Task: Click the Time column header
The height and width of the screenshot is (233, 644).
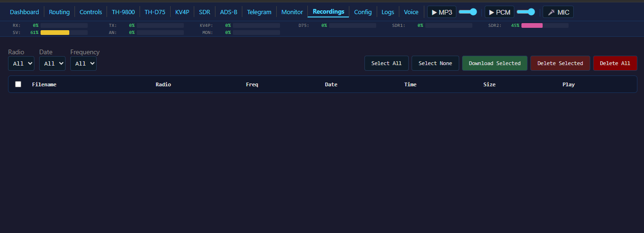Action: click(x=410, y=84)
